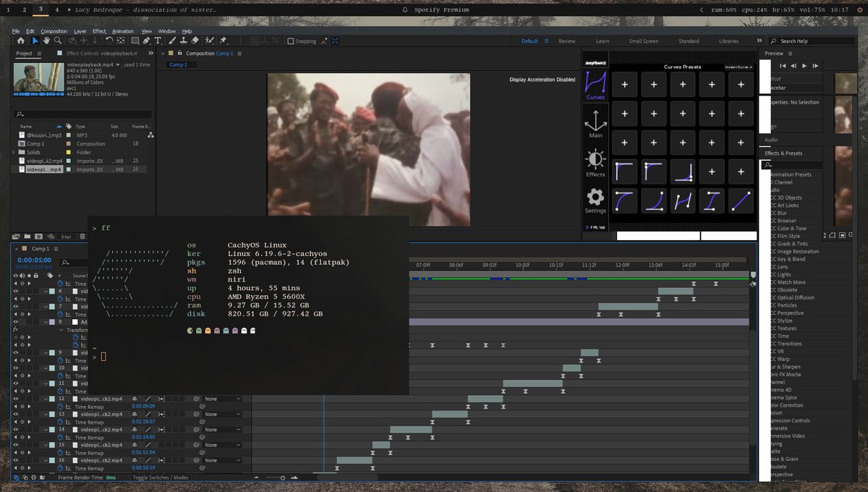Open the Main section in the JoeyFlow panel
The width and height of the screenshot is (868, 492).
point(595,123)
